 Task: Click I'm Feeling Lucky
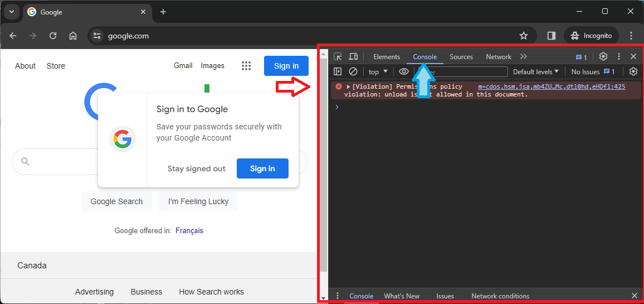198,201
